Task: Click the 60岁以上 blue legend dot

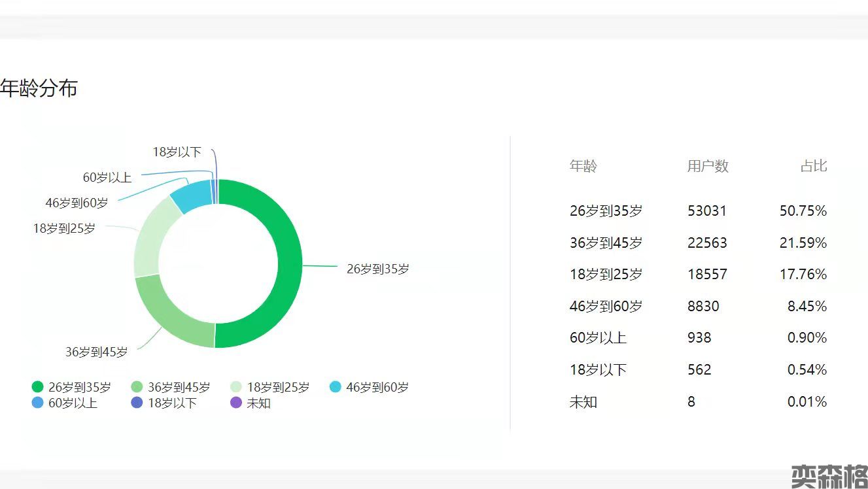Action: (x=37, y=403)
